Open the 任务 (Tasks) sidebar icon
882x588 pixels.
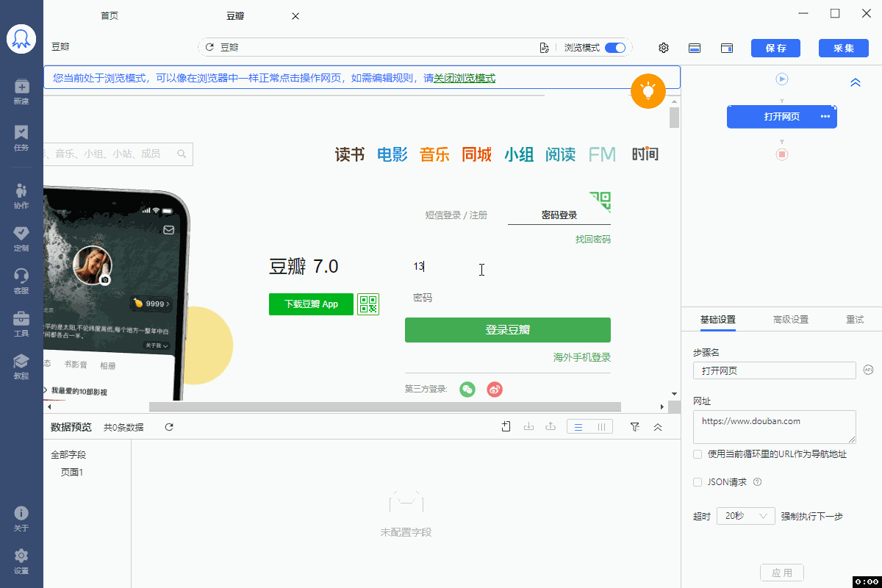click(x=21, y=132)
